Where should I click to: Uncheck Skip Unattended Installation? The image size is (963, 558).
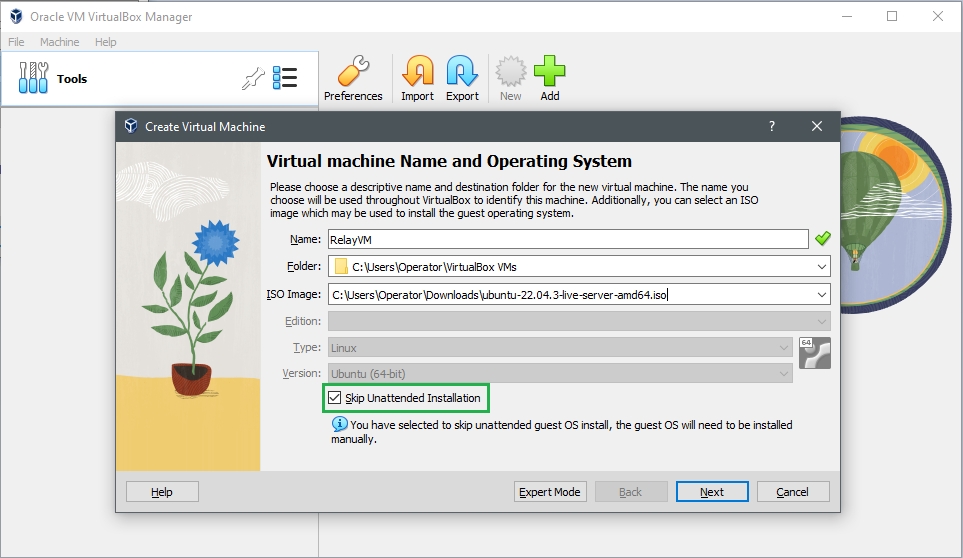tap(335, 398)
